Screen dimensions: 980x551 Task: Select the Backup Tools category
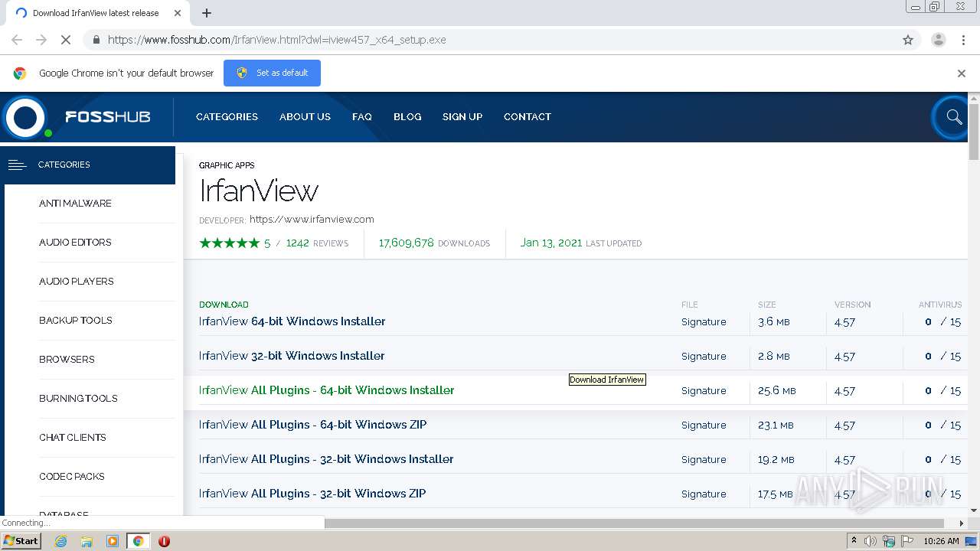click(76, 321)
